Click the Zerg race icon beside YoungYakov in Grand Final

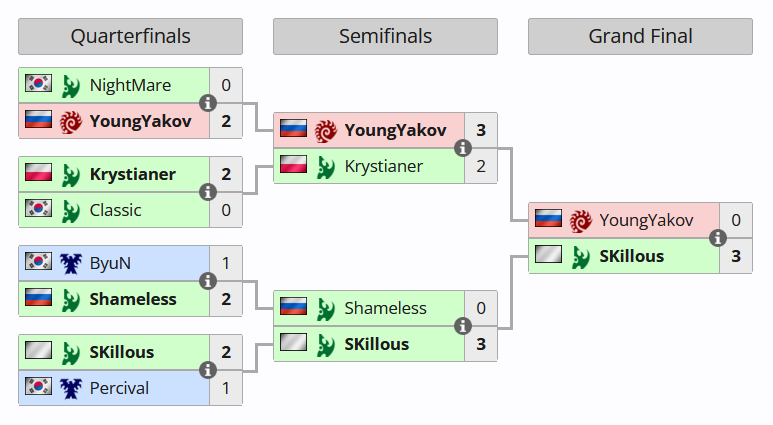click(x=580, y=220)
